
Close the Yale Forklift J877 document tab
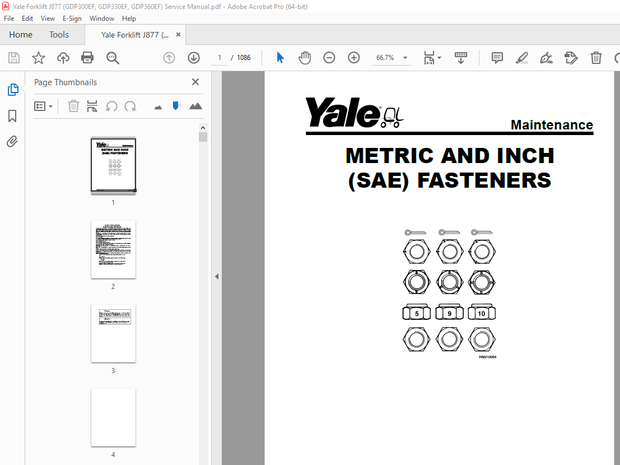tap(178, 35)
